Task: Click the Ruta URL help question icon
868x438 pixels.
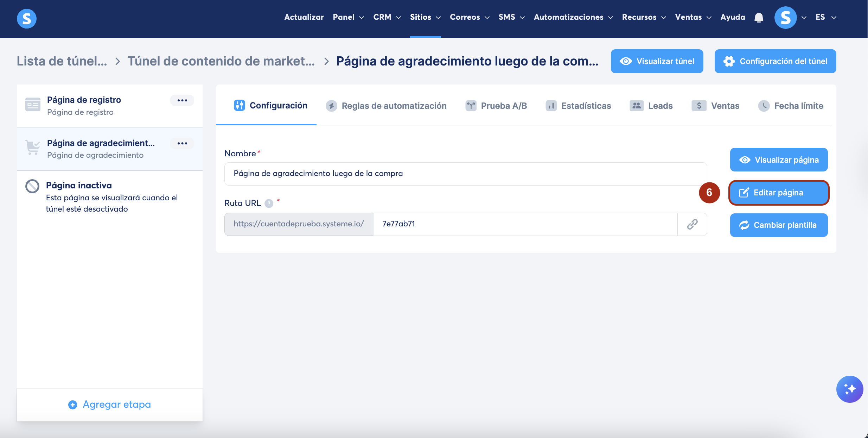Action: [x=269, y=204]
